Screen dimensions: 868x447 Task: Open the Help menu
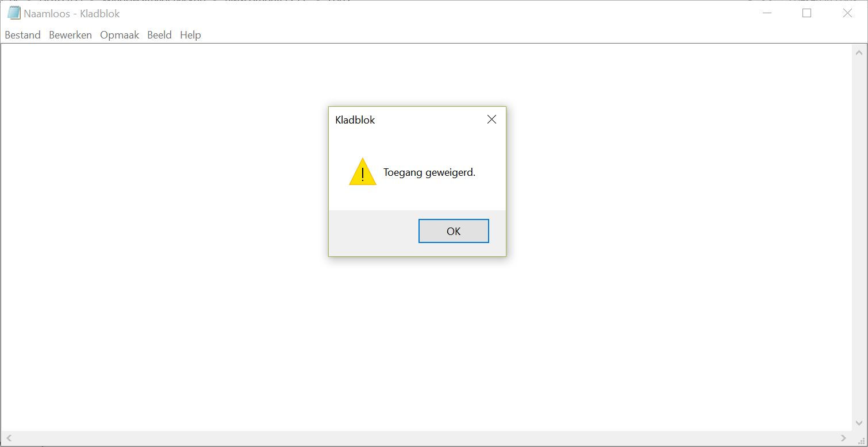coord(190,35)
